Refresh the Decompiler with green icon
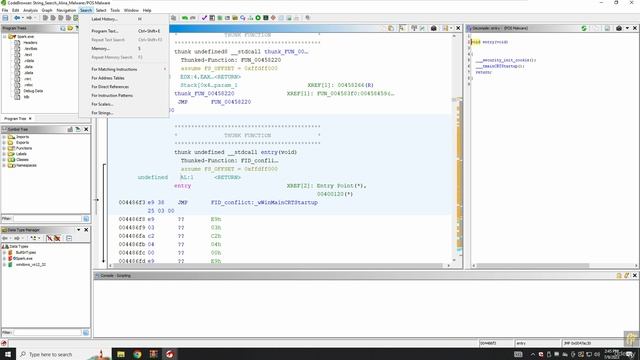 [x=584, y=28]
